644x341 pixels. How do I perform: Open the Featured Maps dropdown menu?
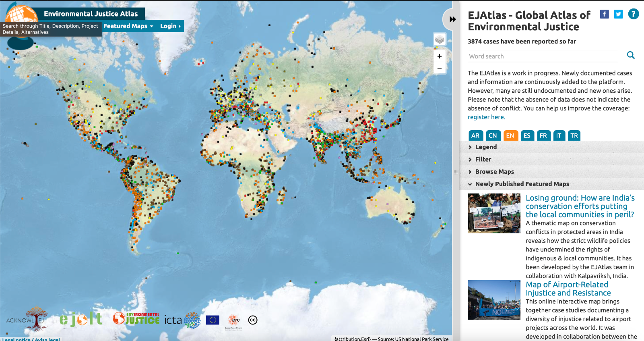pos(128,26)
